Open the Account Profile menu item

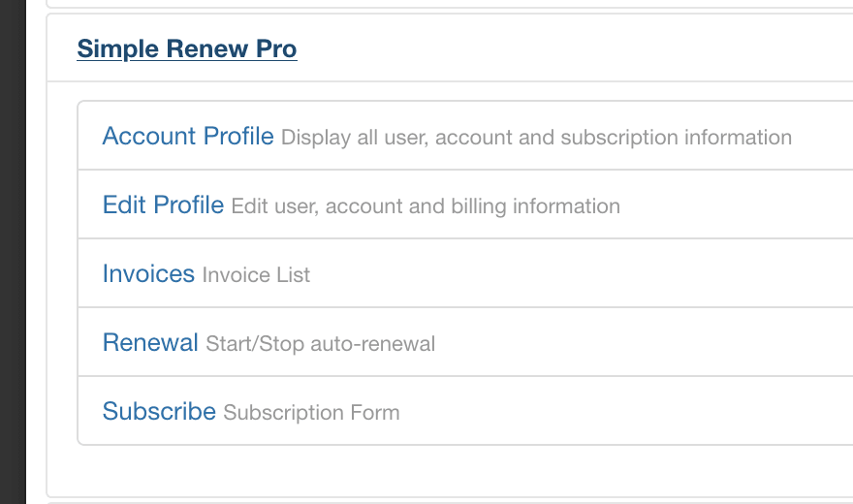[188, 137]
